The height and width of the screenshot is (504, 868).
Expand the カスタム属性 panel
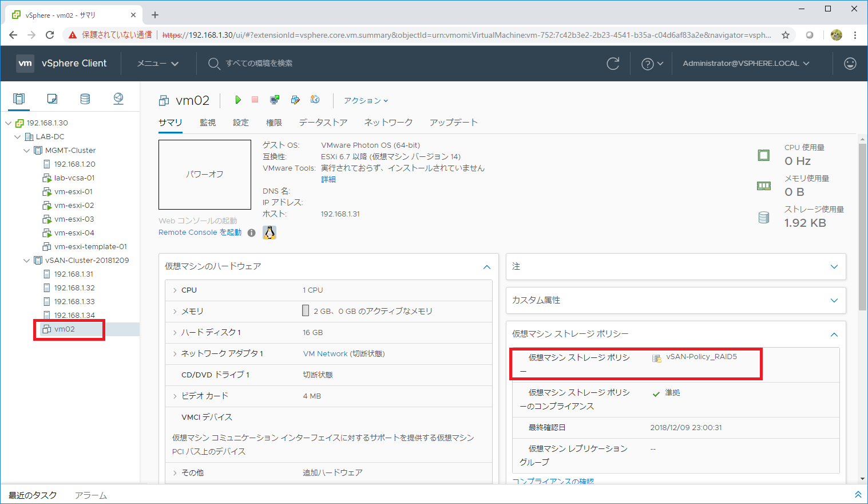(x=834, y=300)
